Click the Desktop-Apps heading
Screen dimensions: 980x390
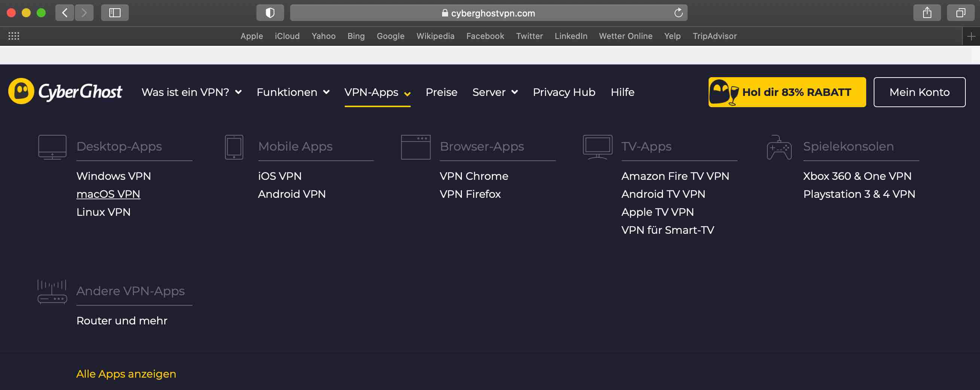[x=119, y=146]
